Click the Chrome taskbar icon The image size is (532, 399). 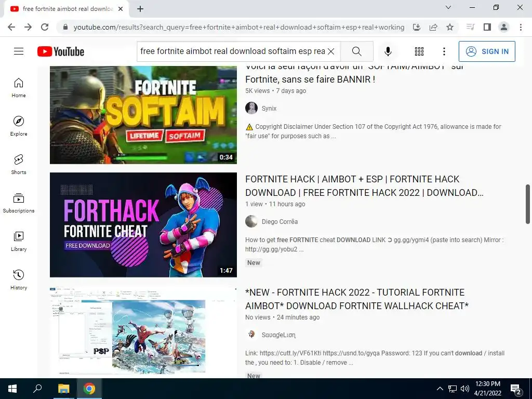[89, 389]
